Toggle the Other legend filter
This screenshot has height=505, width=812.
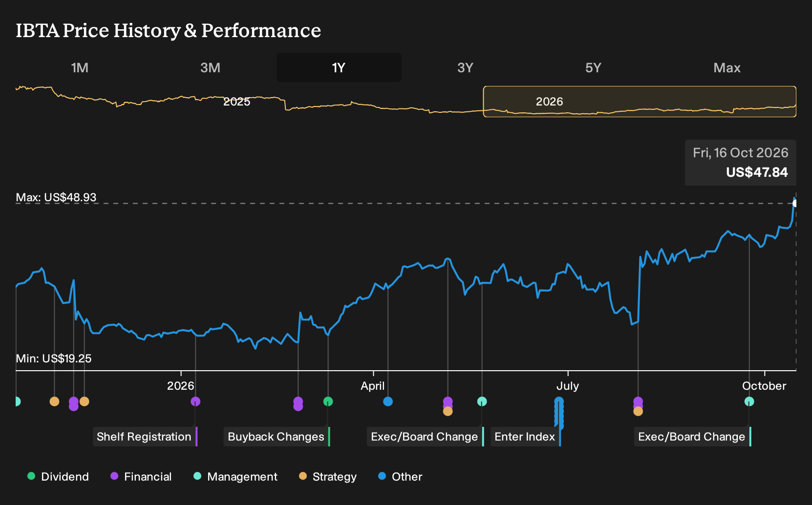click(x=400, y=477)
